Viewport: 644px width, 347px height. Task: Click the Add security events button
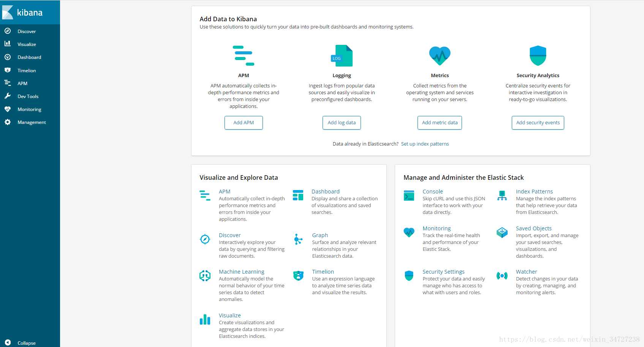pos(538,122)
